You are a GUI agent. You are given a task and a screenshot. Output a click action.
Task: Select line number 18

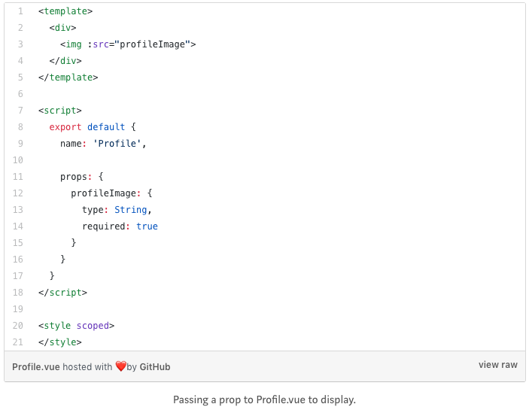tap(18, 293)
